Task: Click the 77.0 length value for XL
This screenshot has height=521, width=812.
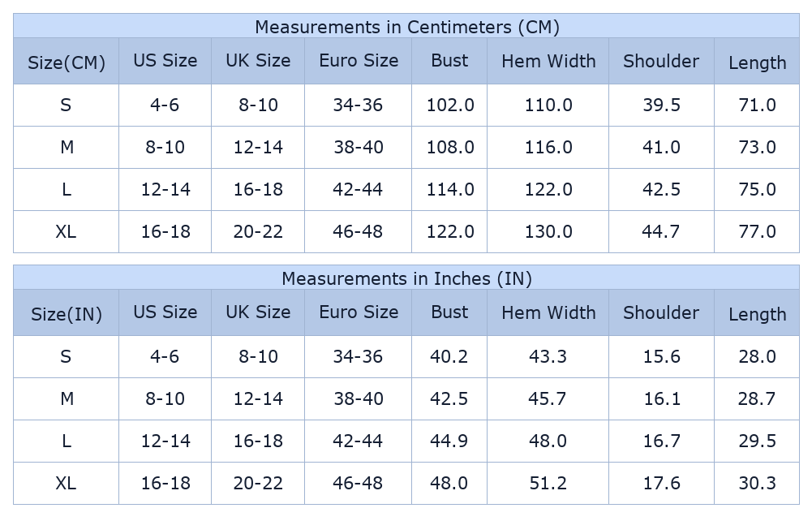Action: coord(757,231)
